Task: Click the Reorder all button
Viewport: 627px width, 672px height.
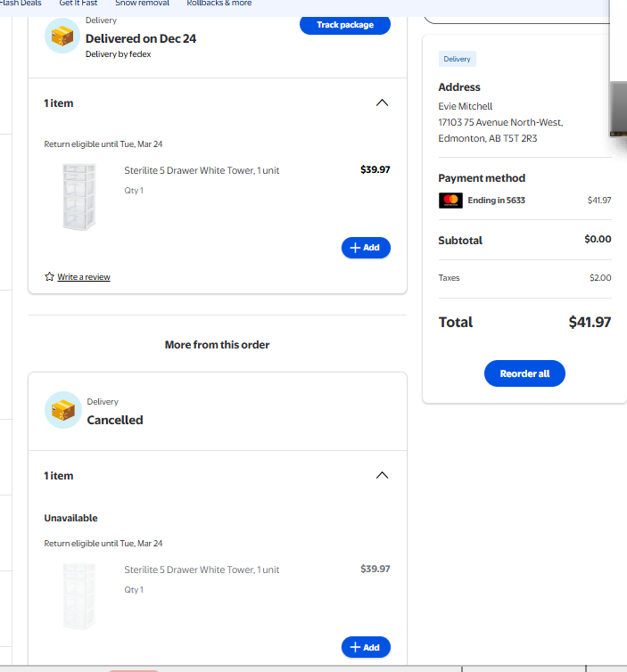Action: [524, 373]
